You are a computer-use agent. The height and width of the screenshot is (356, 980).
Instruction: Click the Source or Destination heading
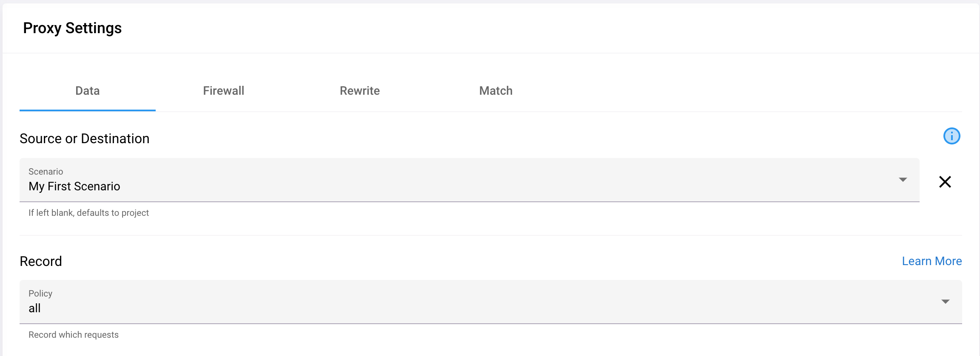[84, 139]
